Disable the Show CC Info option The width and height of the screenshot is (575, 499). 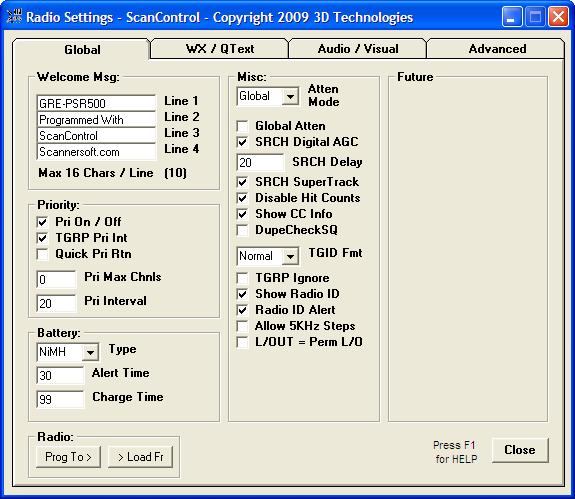[x=242, y=214]
